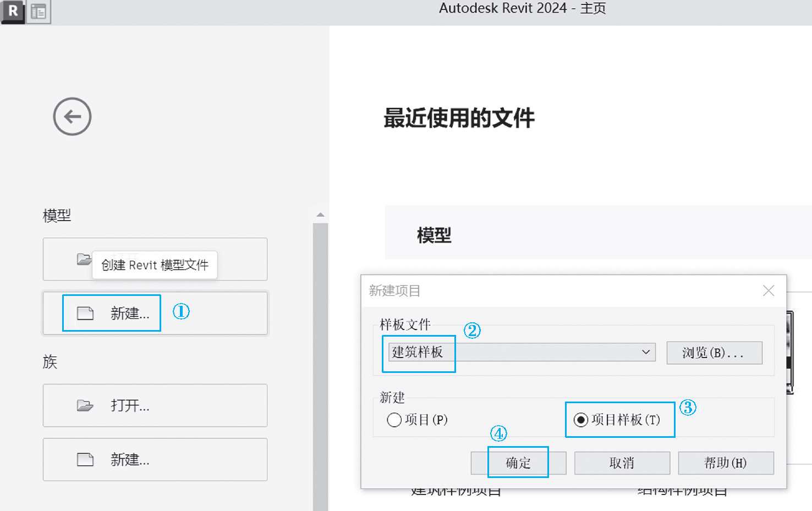Expand the 建筑样板 template file dropdown
This screenshot has width=812, height=511.
click(522, 352)
